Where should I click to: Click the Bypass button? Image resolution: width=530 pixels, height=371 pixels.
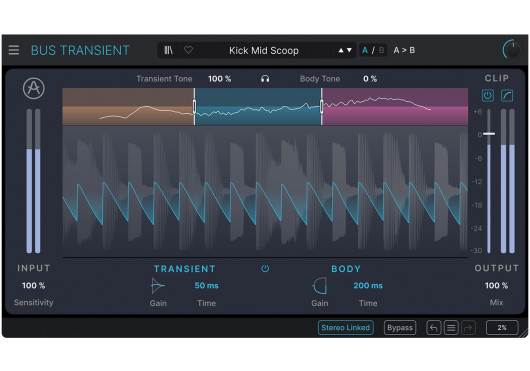(x=400, y=327)
